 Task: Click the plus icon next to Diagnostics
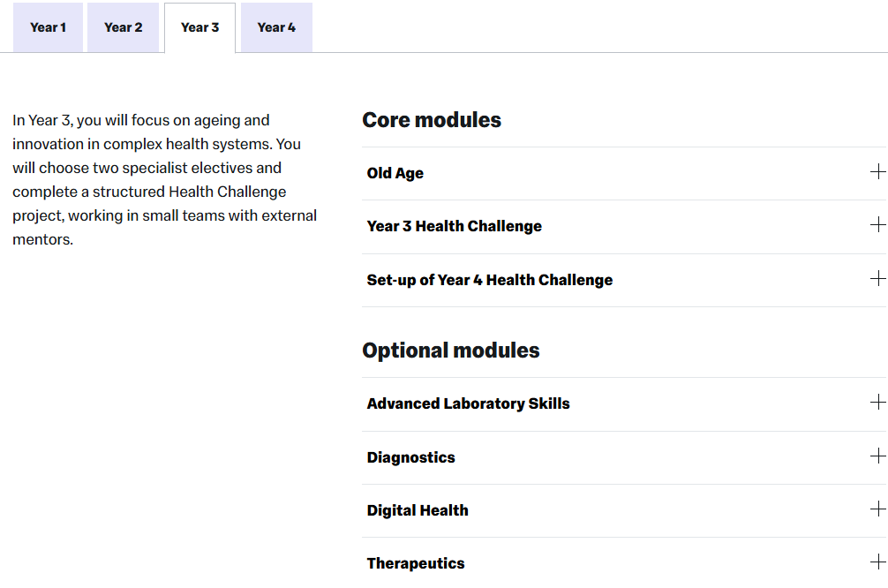(x=877, y=456)
